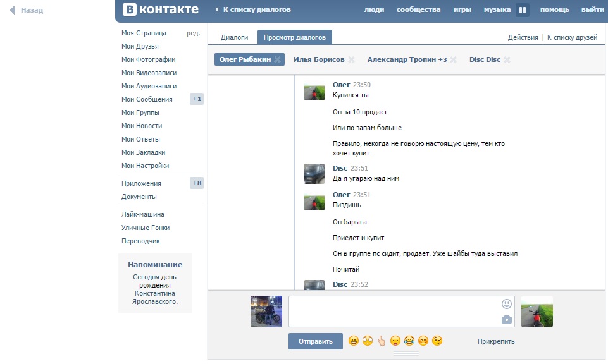The image size is (608, 364).
Task: Return via К списку диалогов link
Action: click(x=253, y=9)
